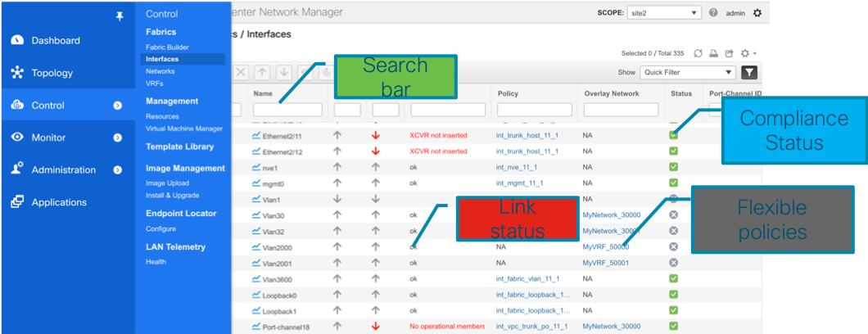Toggle the funnel filter button

tap(748, 72)
